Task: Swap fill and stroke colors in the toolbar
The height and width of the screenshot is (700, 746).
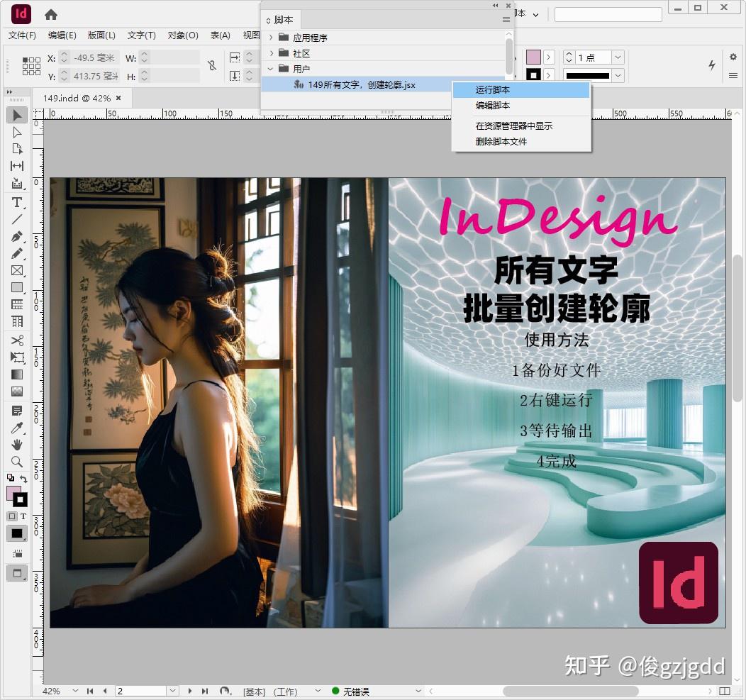Action: point(23,479)
